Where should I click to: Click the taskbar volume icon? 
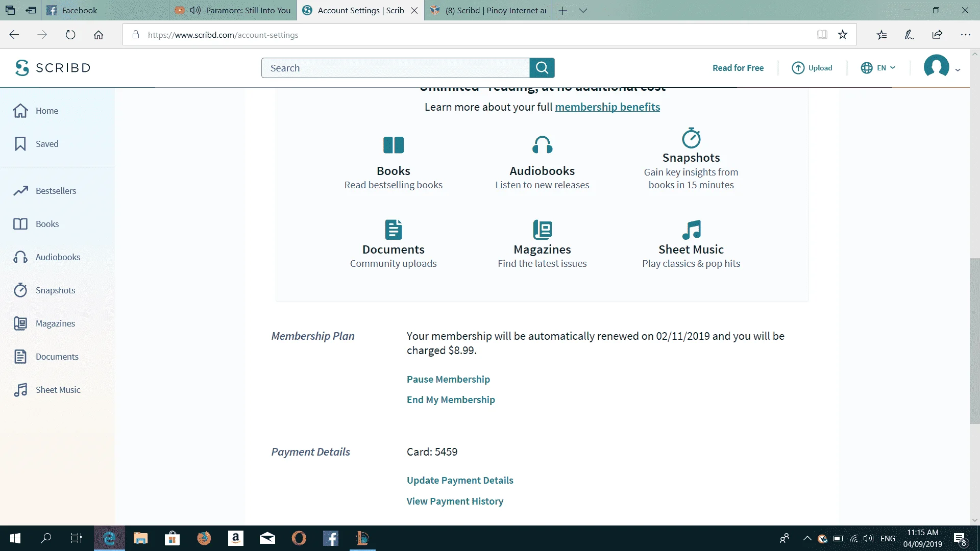pyautogui.click(x=868, y=538)
